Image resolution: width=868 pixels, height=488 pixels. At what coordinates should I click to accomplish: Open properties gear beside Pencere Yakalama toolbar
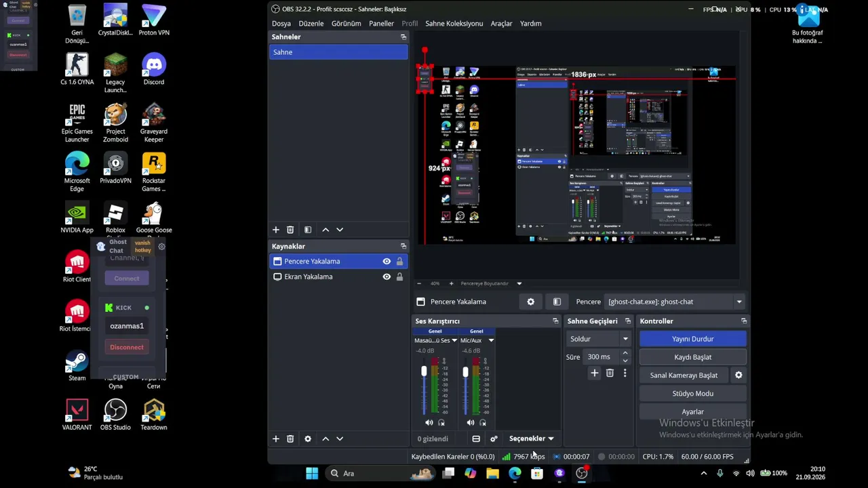tap(531, 302)
